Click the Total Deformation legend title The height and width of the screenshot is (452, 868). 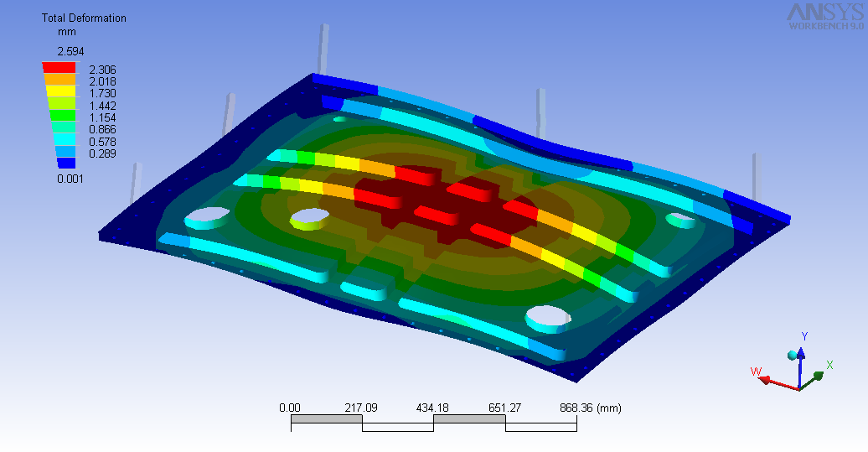pos(84,18)
